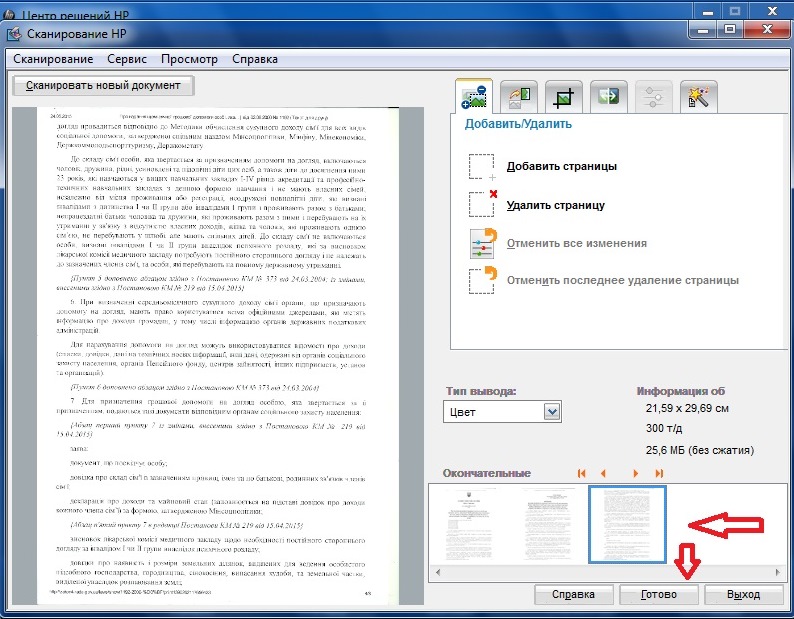Click the Undo all changes icon
This screenshot has width=794, height=619.
click(x=483, y=243)
